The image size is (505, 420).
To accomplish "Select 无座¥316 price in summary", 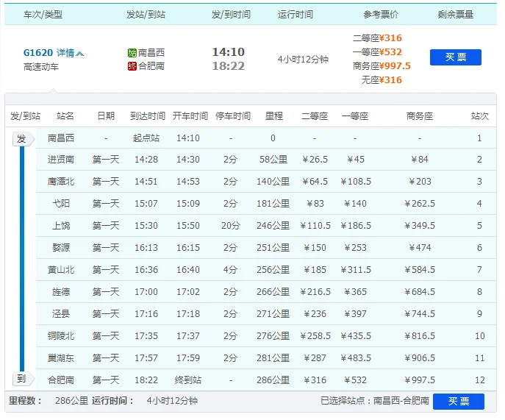I will [382, 80].
